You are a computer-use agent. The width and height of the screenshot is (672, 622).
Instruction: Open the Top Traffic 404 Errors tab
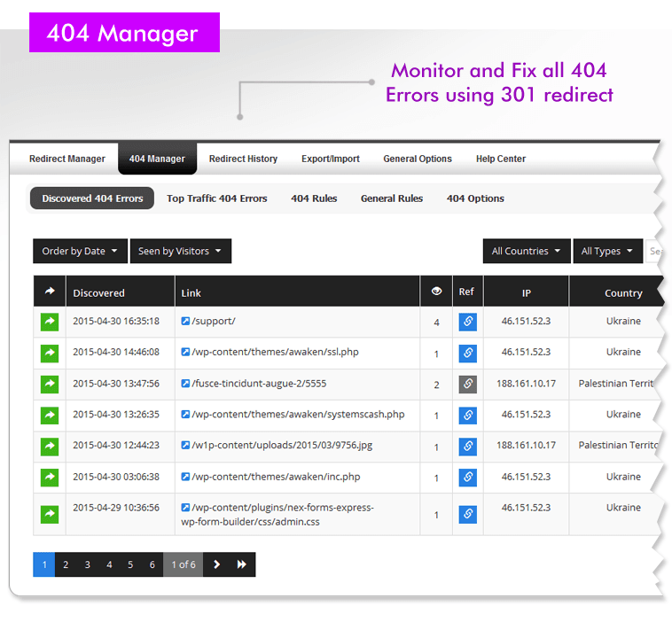(x=217, y=198)
